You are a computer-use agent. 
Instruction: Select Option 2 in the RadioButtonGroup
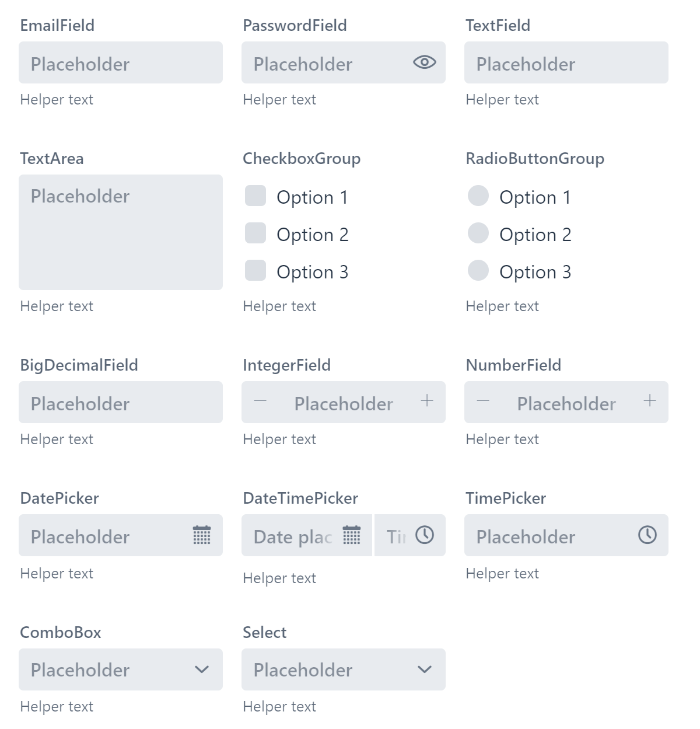click(x=478, y=233)
